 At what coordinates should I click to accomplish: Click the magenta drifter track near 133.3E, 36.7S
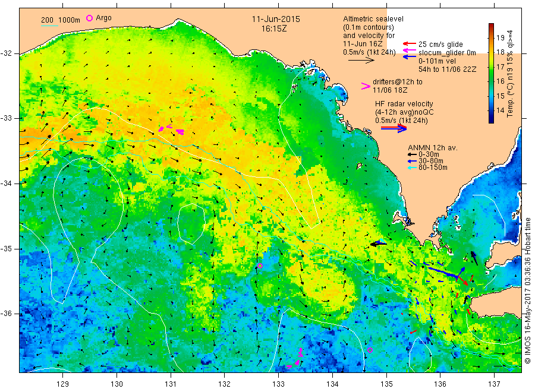(295, 359)
